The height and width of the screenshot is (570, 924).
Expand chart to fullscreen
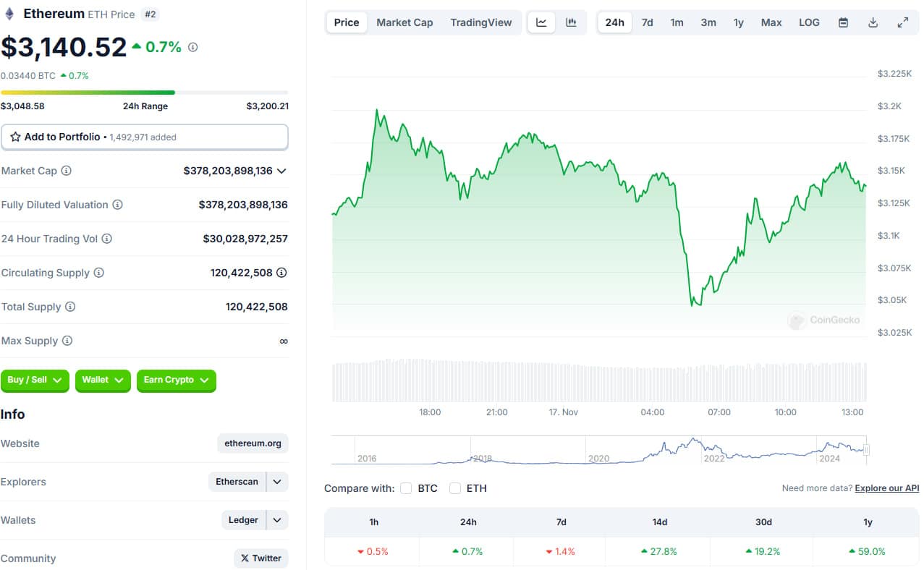(x=902, y=22)
